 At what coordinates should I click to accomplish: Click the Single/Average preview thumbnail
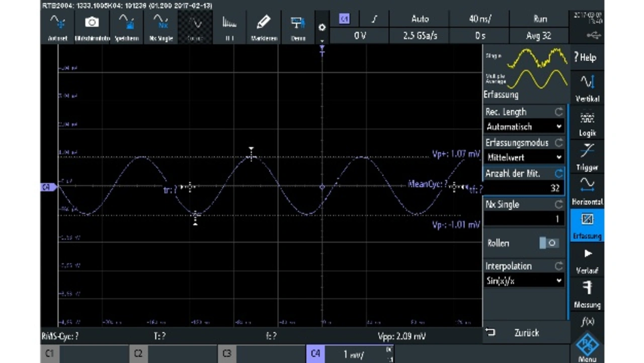526,68
